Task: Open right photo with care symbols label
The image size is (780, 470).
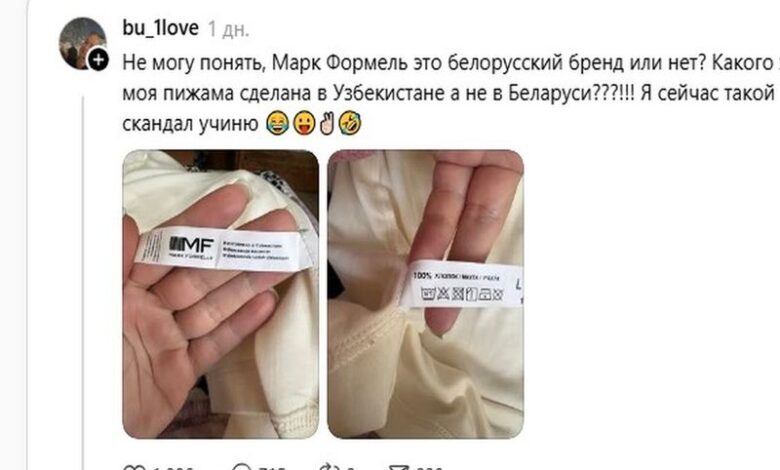Action: click(425, 294)
